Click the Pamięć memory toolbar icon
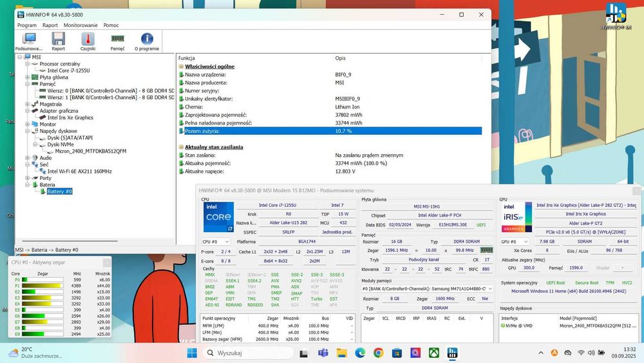Viewport: 644px width, 363px height. tap(117, 41)
